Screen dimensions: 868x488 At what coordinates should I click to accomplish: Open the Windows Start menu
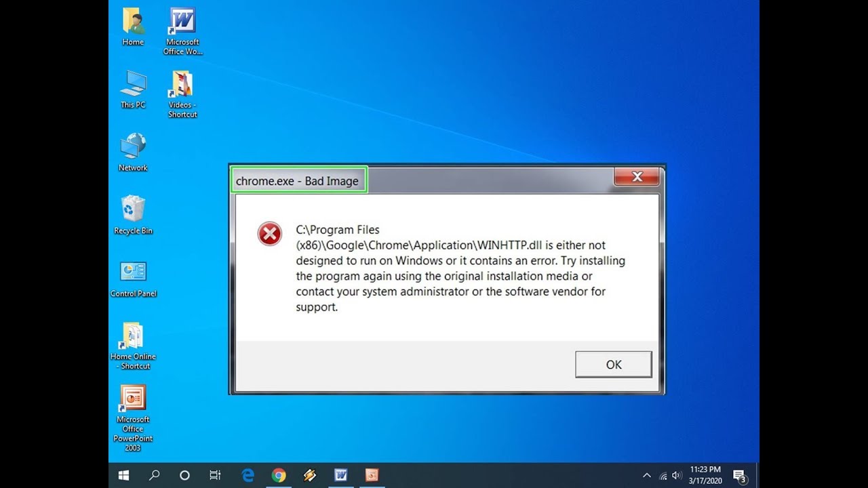(x=123, y=475)
